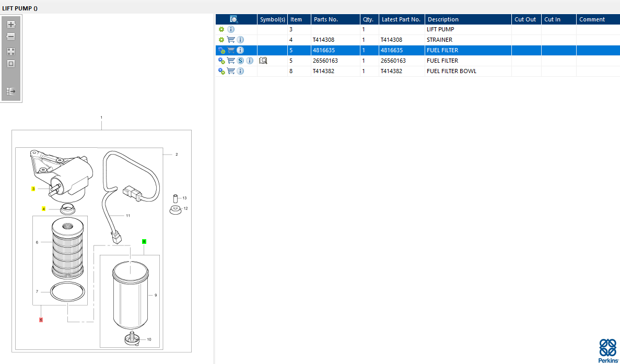620x364 pixels.
Task: Zoom in the diagram with plus button
Action: 11,25
